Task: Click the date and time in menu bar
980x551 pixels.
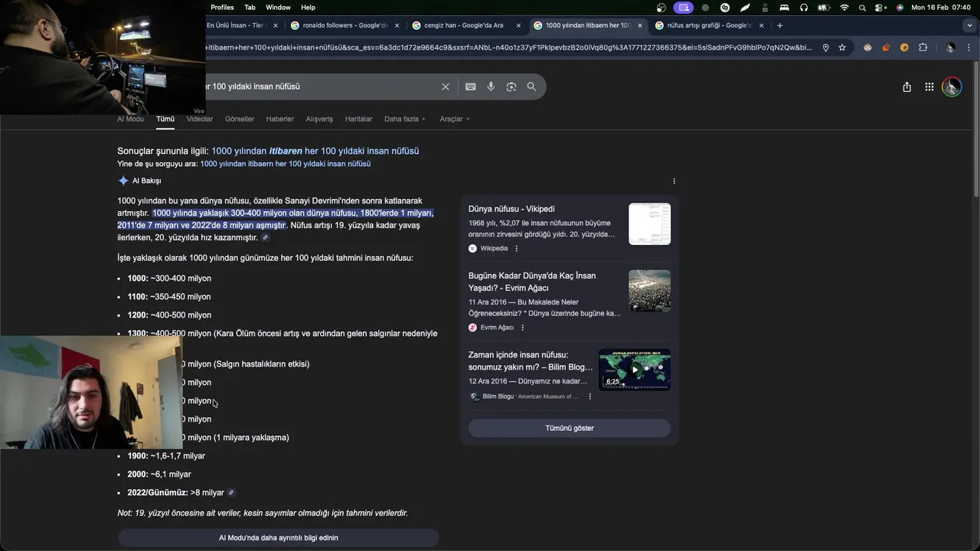Action: pyautogui.click(x=941, y=8)
